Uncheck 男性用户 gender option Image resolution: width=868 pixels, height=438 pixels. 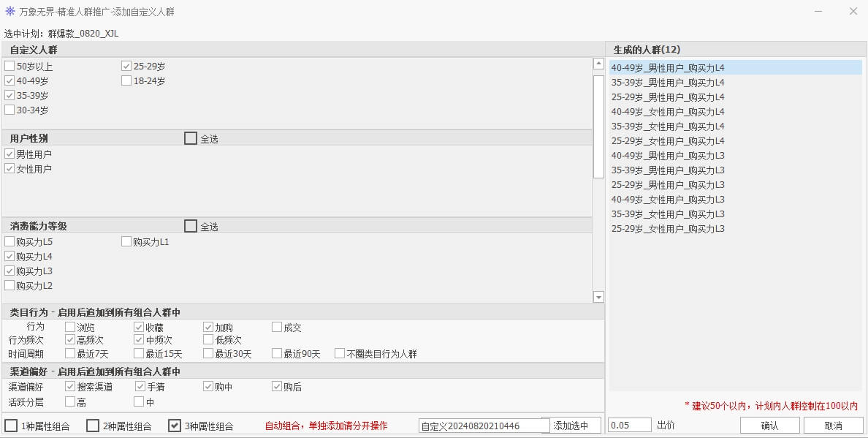pos(9,154)
